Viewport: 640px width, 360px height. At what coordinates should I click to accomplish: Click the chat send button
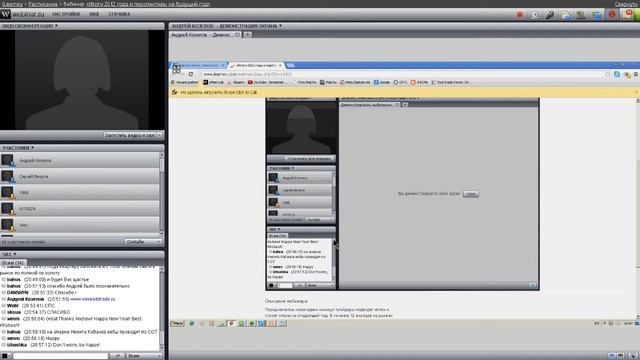point(117,356)
